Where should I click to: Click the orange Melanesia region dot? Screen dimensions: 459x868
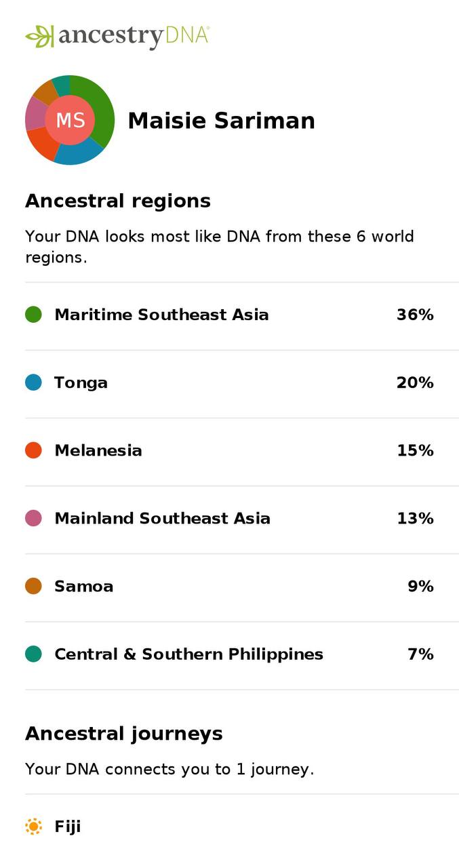(33, 450)
